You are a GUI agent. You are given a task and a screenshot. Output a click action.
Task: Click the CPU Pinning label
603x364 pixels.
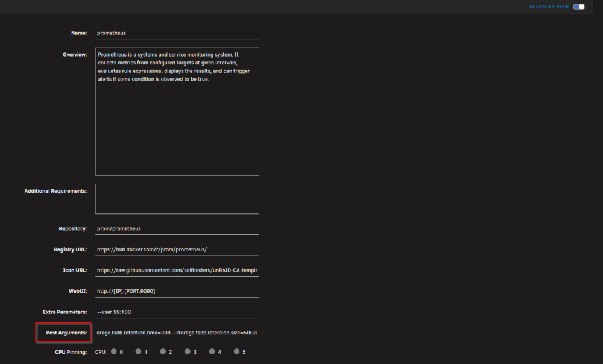pos(71,352)
